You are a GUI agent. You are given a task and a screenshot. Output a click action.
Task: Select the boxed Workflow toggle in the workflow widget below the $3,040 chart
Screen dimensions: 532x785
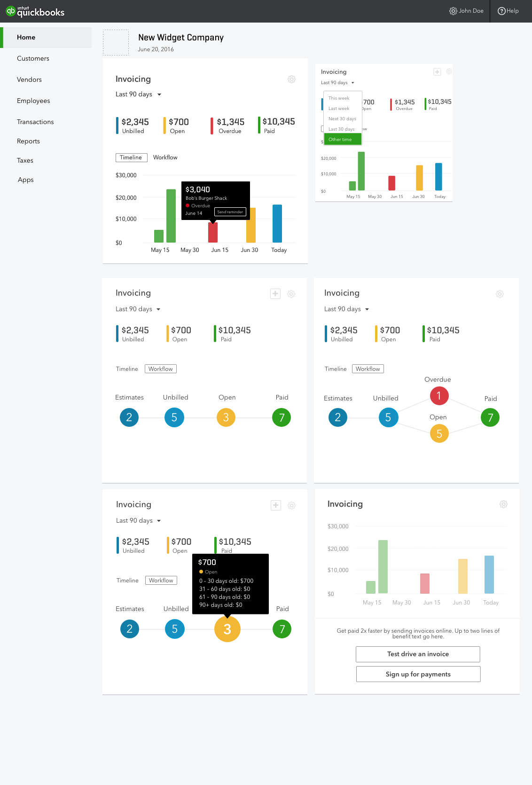click(161, 369)
